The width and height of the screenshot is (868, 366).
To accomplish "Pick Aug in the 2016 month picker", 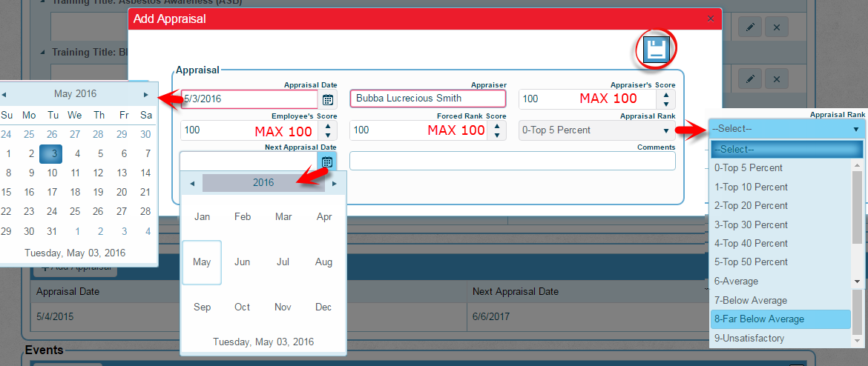I will pyautogui.click(x=323, y=262).
